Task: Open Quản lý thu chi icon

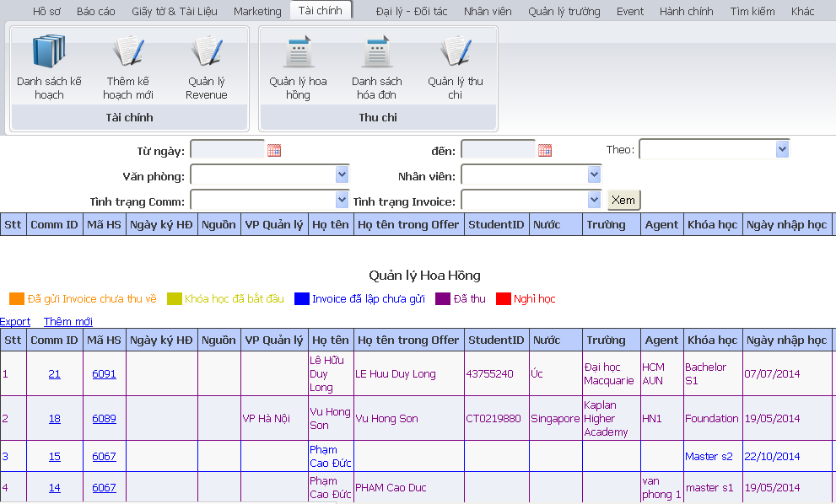Action: 456,51
